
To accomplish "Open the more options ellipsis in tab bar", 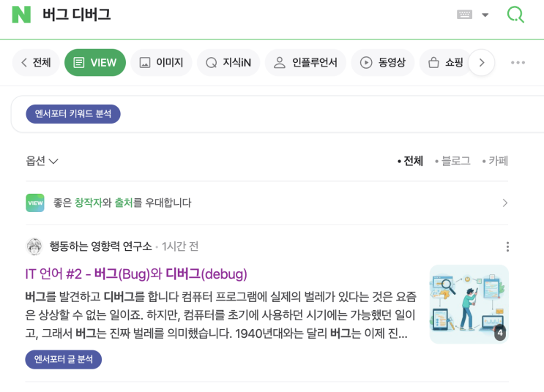I will pyautogui.click(x=518, y=63).
